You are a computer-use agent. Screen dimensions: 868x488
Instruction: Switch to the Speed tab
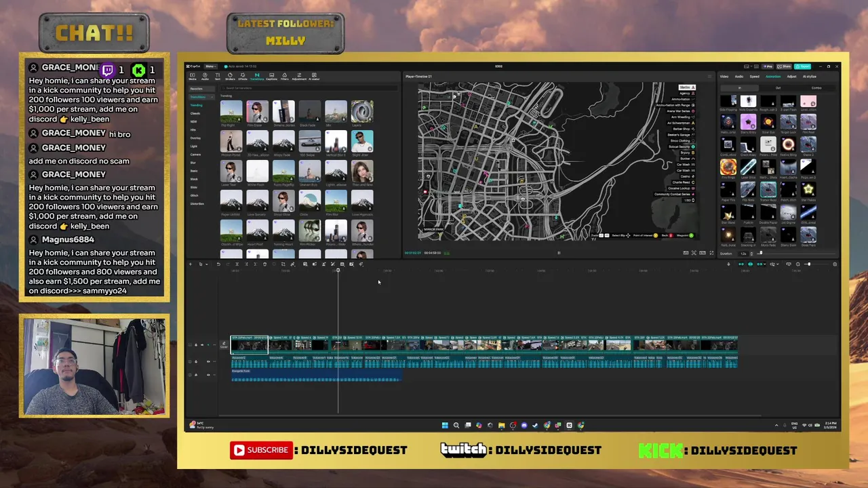(755, 77)
